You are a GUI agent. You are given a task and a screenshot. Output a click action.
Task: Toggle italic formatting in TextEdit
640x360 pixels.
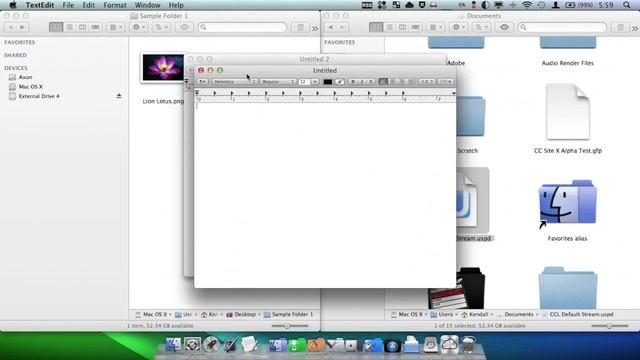tap(362, 82)
